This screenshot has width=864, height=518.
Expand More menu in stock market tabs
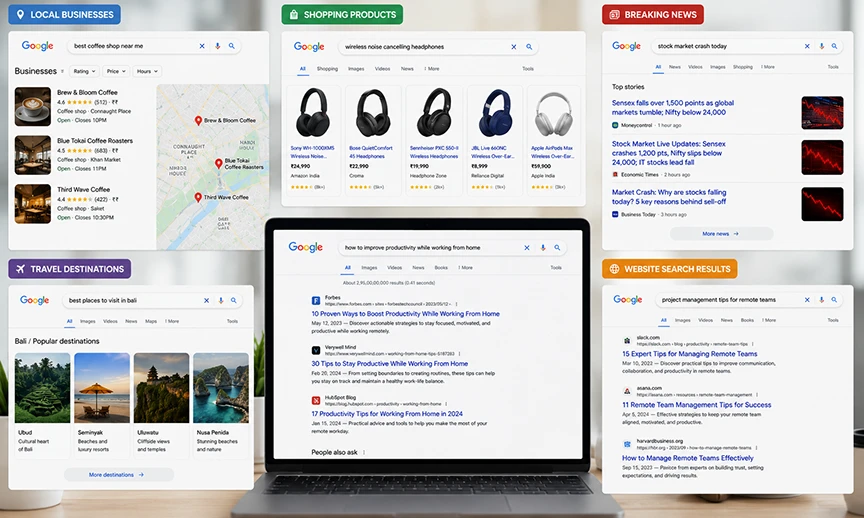(x=768, y=67)
